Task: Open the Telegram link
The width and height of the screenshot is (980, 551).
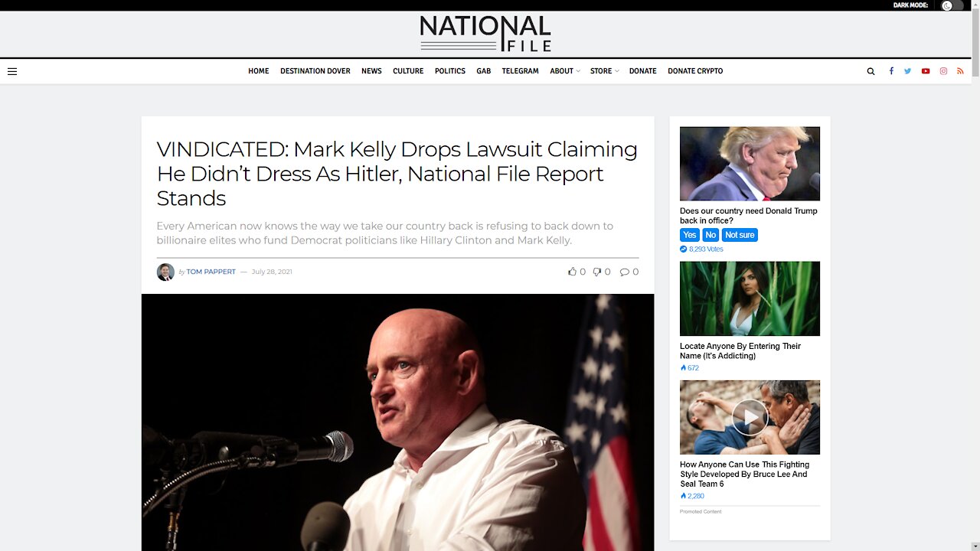Action: pos(520,71)
